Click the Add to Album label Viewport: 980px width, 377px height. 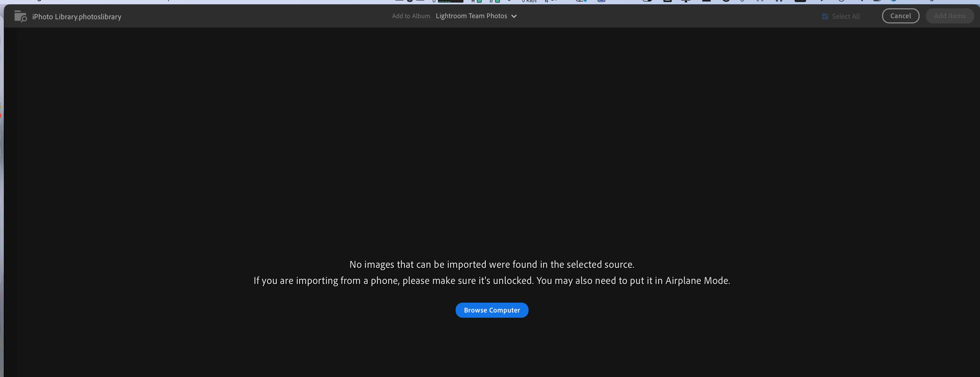[411, 16]
